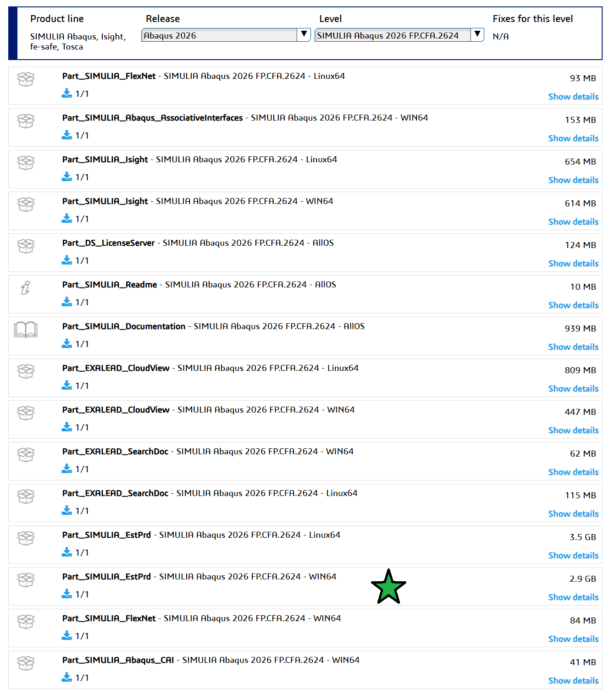The image size is (609, 700).
Task: Click the 939 MB size value
Action: click(x=581, y=328)
